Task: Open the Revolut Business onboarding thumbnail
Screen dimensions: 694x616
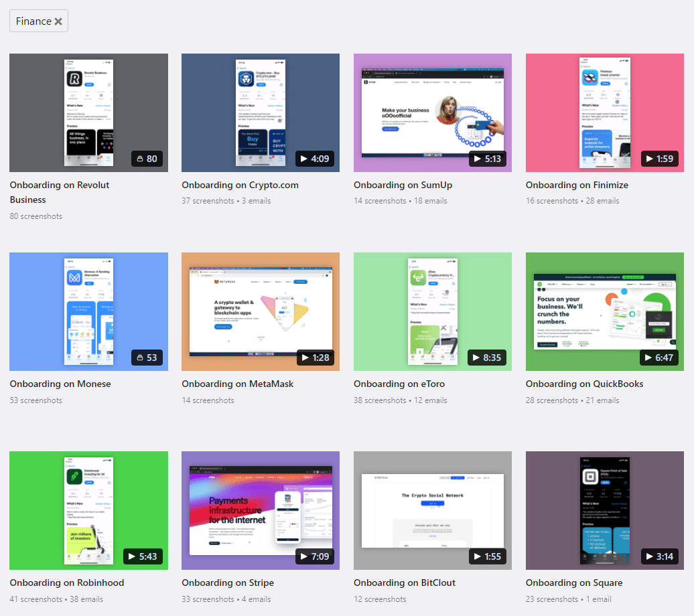Action: coord(88,113)
